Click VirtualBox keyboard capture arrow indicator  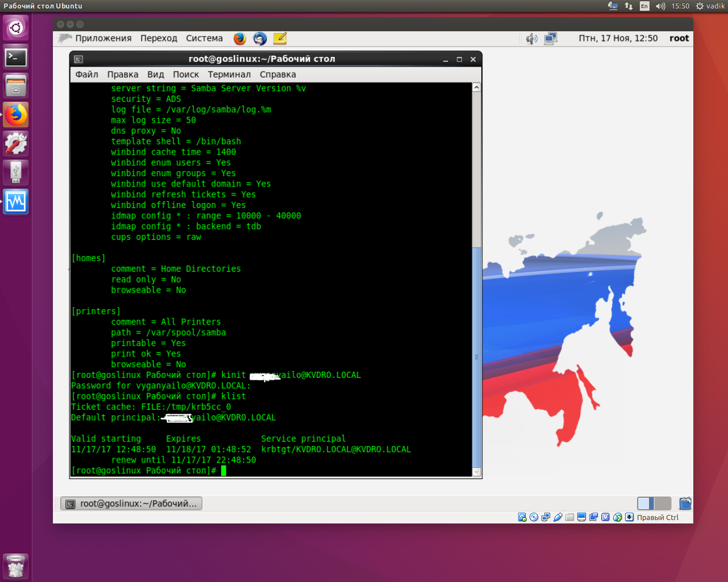(629, 517)
